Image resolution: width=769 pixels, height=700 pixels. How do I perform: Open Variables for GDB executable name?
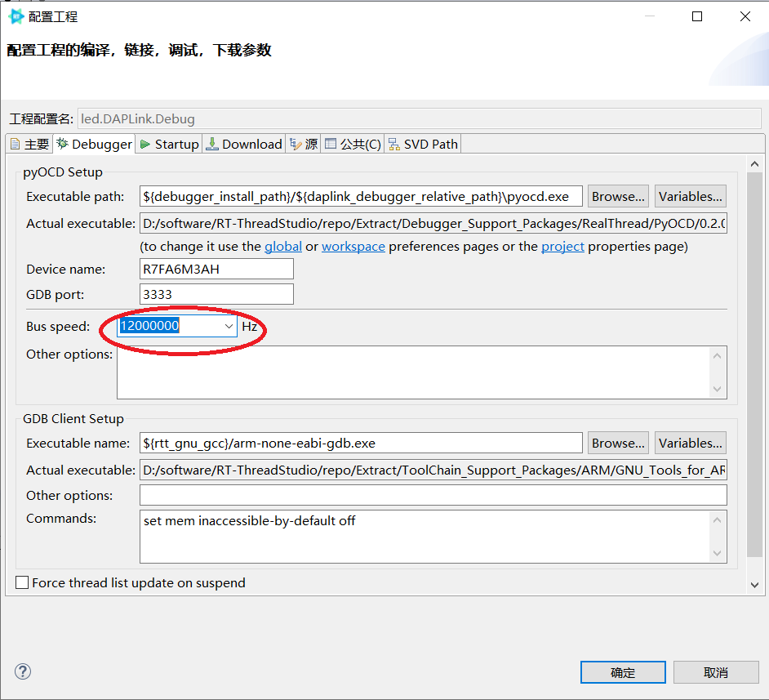[x=690, y=444]
